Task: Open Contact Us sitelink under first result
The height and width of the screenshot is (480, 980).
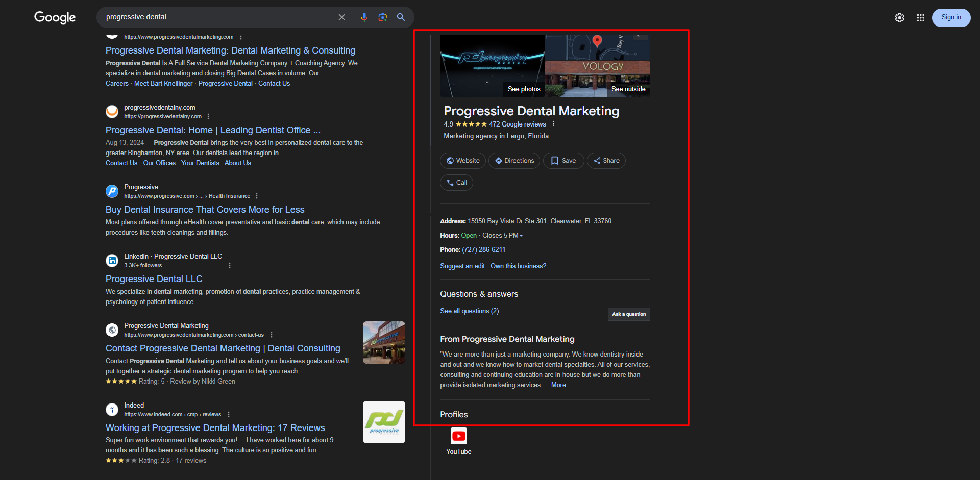Action: 274,84
